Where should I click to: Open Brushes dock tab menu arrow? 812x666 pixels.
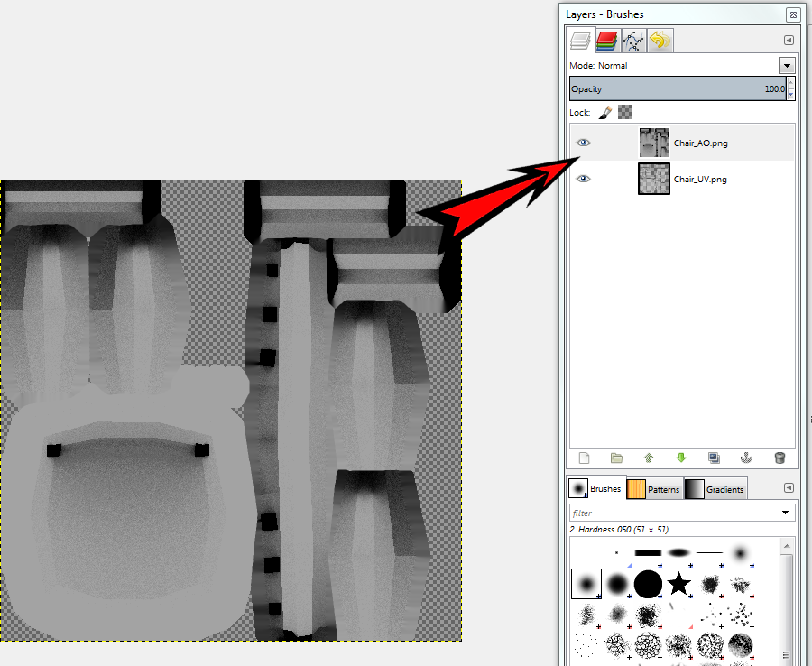tap(789, 488)
